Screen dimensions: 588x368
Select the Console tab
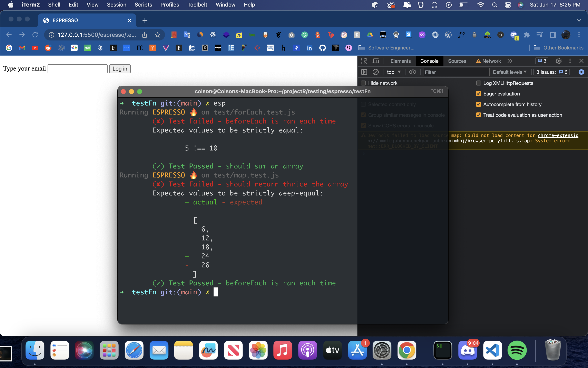coord(429,61)
